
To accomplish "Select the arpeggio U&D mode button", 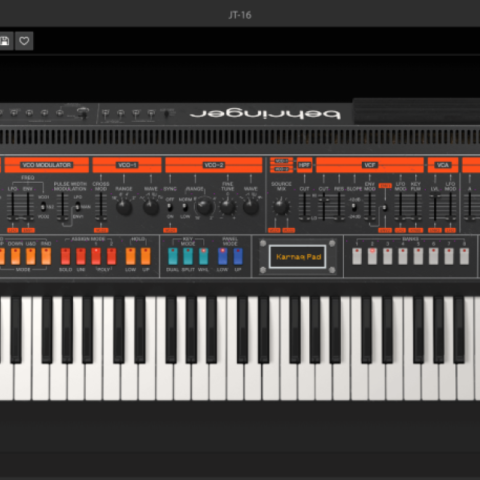I will click(31, 256).
